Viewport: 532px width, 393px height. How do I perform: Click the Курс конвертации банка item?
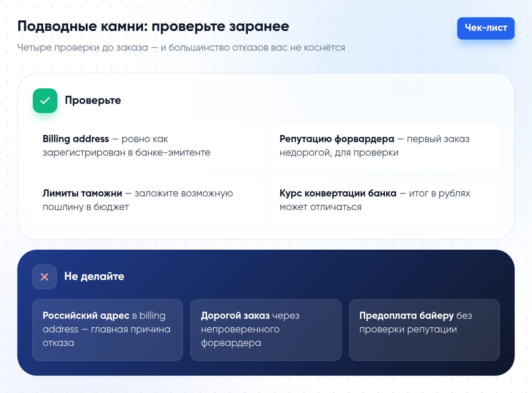click(384, 201)
